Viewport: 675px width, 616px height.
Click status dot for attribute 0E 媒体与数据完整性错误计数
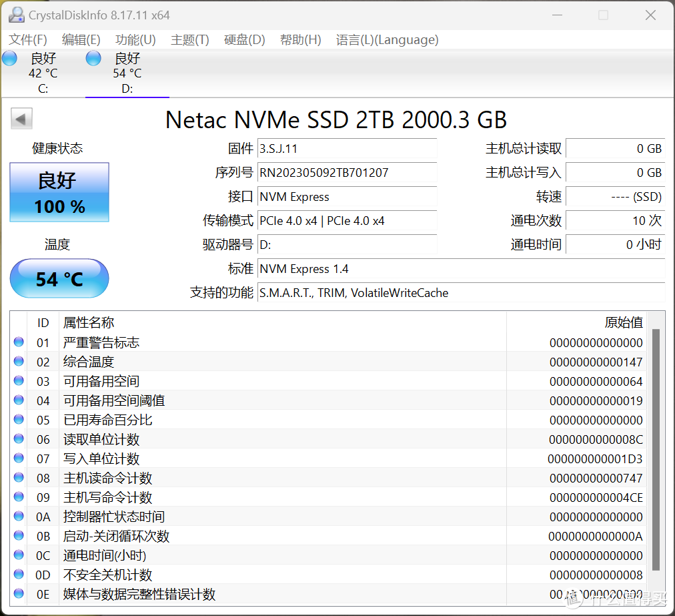pos(19,593)
